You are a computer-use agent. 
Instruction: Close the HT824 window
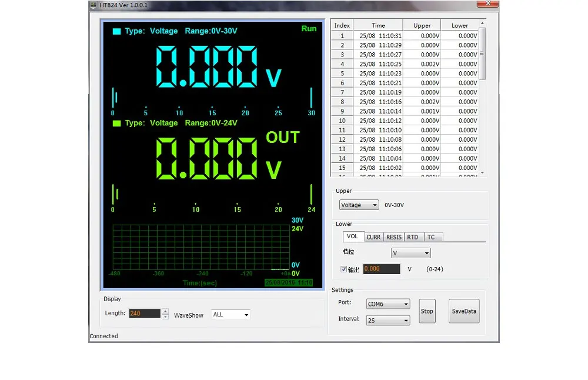coord(487,4)
